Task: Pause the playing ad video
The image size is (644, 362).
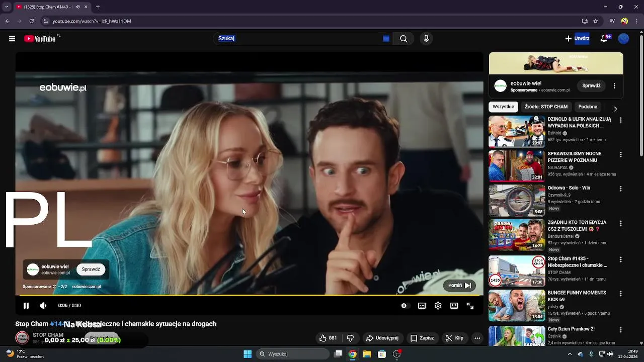Action: (26, 306)
